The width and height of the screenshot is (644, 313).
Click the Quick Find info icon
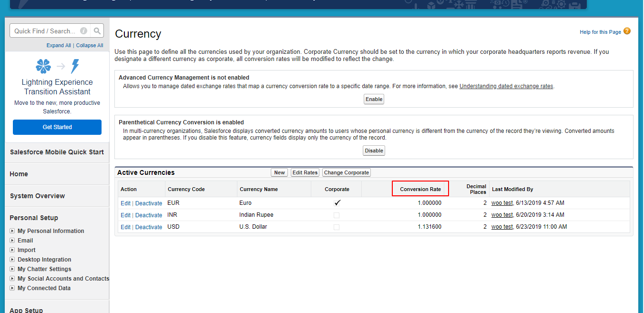(x=83, y=31)
